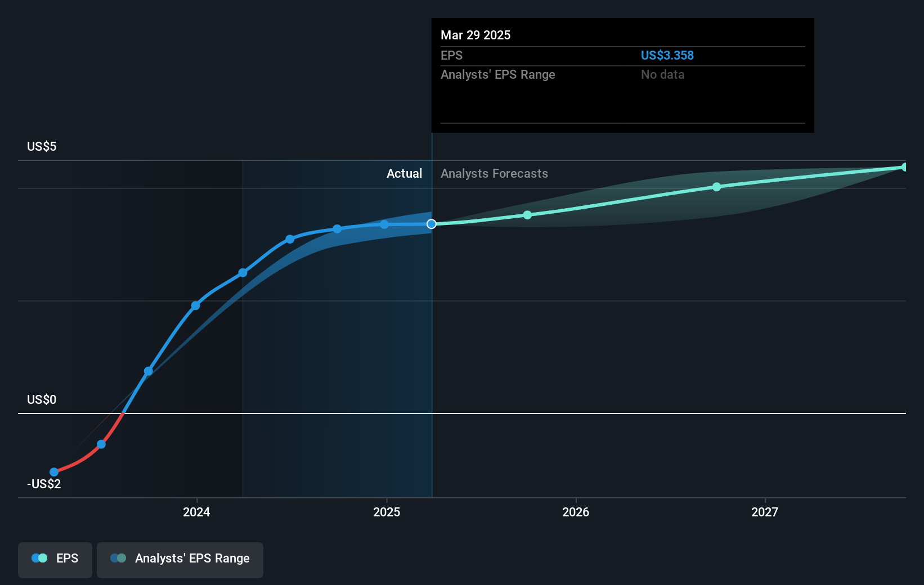Click the US$3.358 EPS value in tooltip
The image size is (924, 585).
coord(667,55)
